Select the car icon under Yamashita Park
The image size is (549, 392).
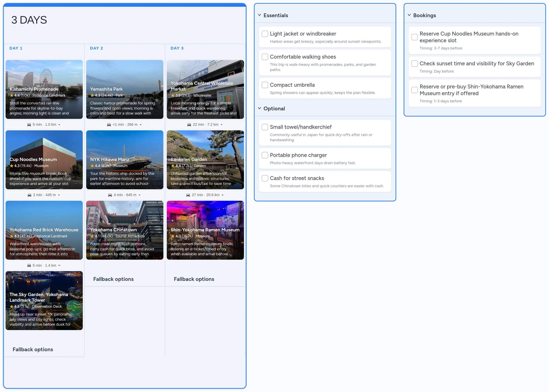pyautogui.click(x=109, y=125)
